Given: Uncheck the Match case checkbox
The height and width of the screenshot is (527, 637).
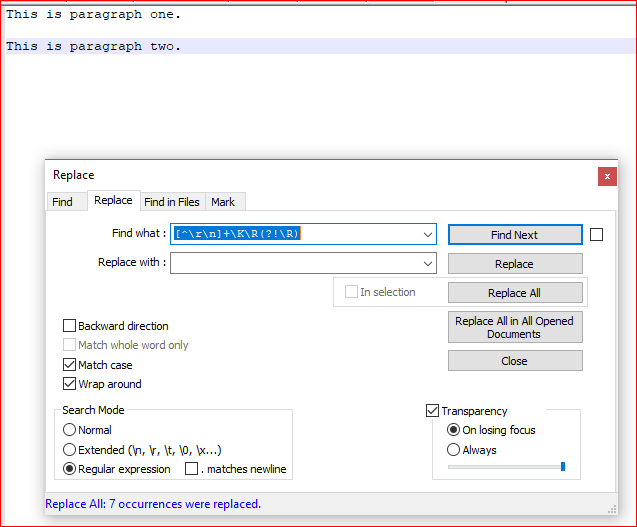Looking at the screenshot, I should click(x=69, y=365).
